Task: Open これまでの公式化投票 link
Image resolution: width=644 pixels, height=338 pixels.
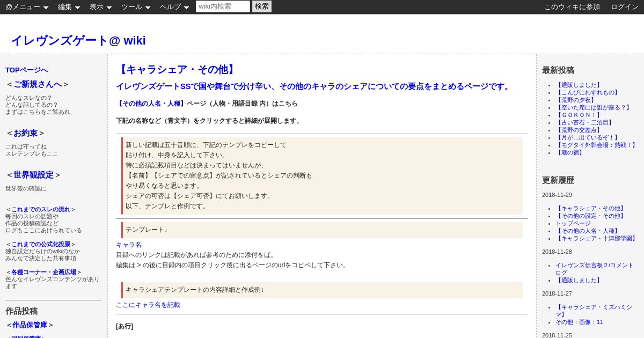Action: point(41,244)
